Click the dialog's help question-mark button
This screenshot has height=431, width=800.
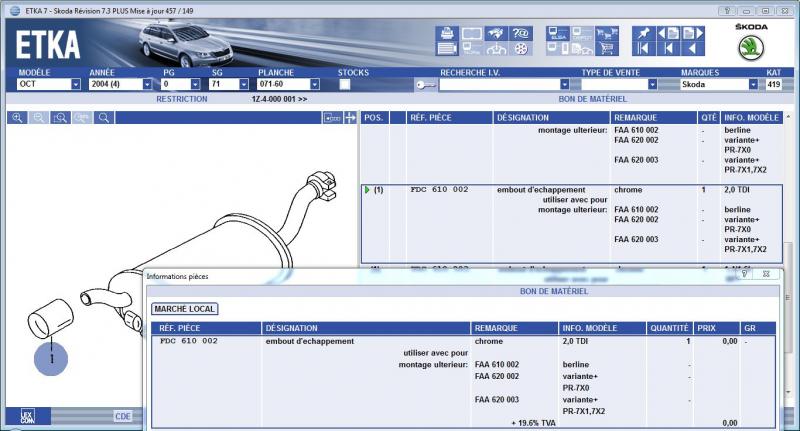(744, 274)
